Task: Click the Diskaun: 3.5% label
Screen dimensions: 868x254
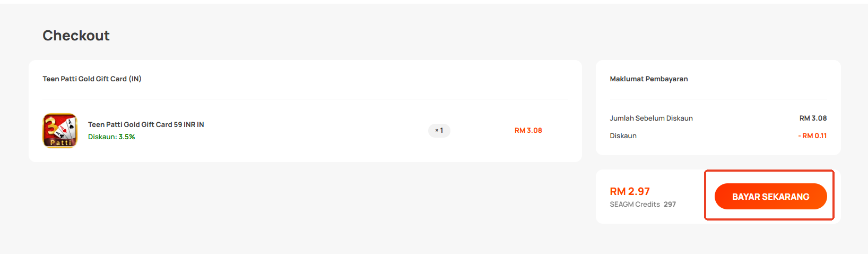Action: [111, 137]
